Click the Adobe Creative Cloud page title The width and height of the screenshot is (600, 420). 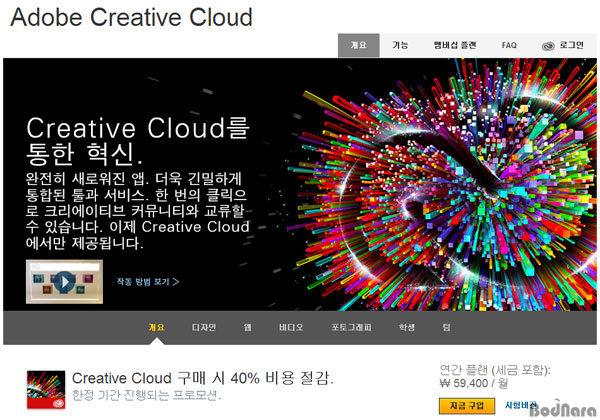(x=132, y=18)
